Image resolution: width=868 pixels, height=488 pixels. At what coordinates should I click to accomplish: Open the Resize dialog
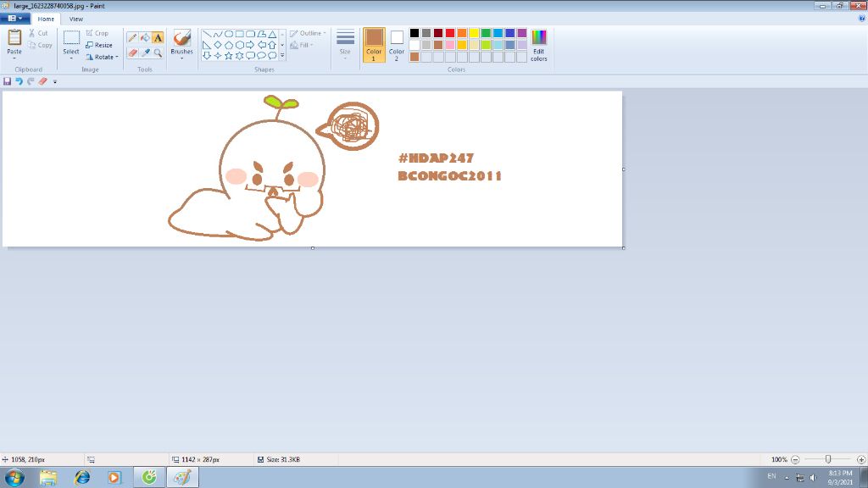99,45
